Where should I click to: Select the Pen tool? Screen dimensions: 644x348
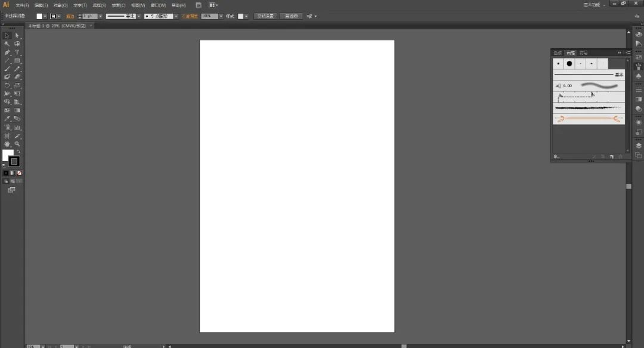click(x=7, y=53)
